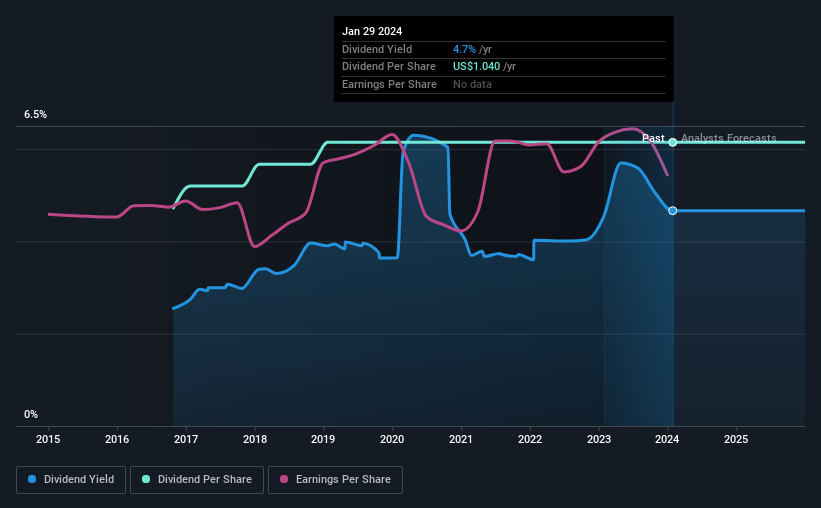821x508 pixels.
Task: Select the 2019 x-axis label
Action: pyautogui.click(x=323, y=439)
